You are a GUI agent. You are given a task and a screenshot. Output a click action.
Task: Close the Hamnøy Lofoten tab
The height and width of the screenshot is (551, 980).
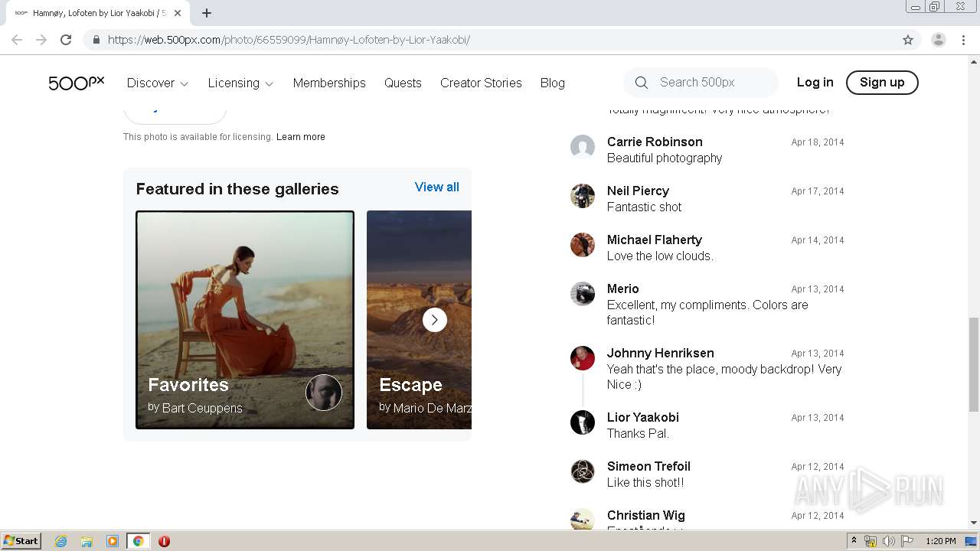tap(178, 13)
